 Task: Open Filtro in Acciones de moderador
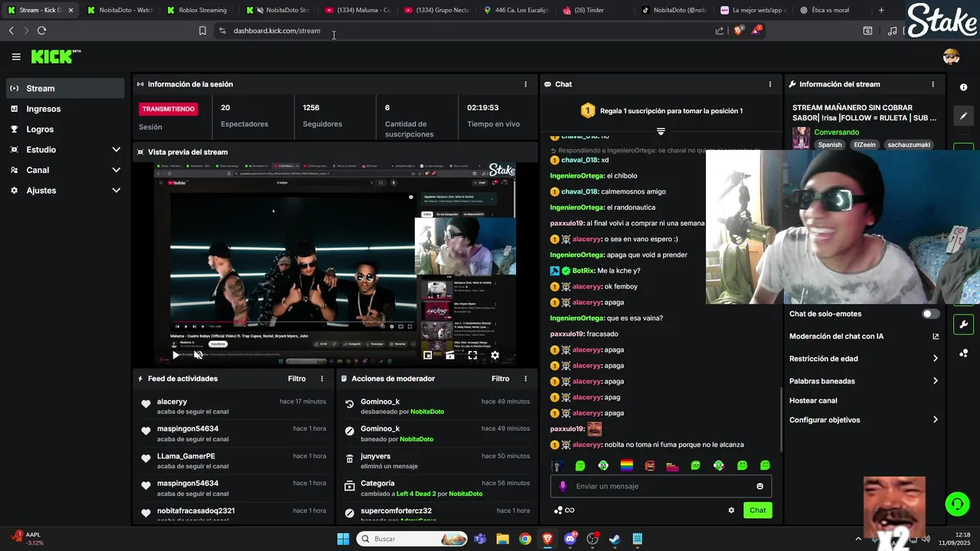(500, 379)
